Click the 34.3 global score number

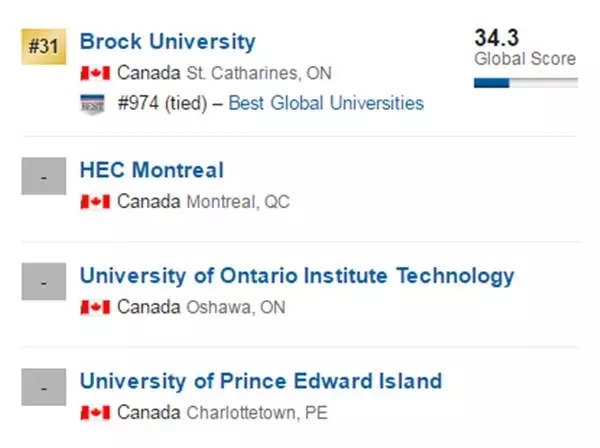(x=497, y=38)
